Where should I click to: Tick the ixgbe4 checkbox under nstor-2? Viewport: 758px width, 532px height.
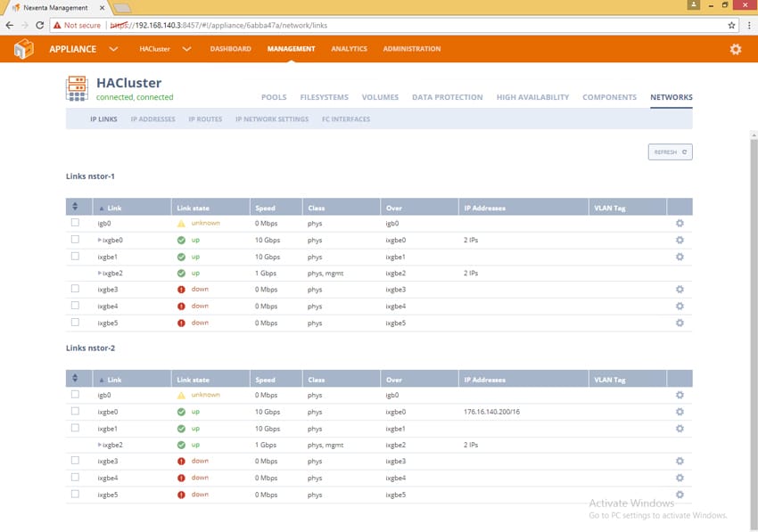pos(75,478)
